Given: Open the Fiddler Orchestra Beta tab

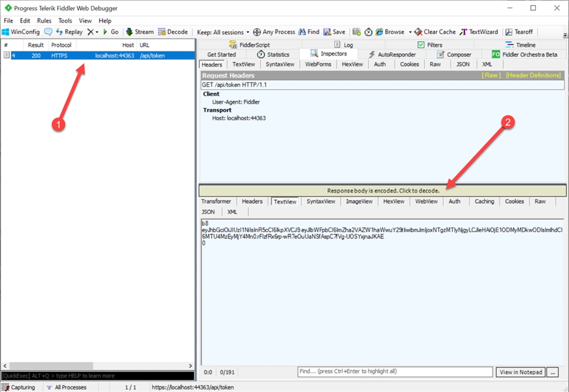Looking at the screenshot, I should point(525,54).
